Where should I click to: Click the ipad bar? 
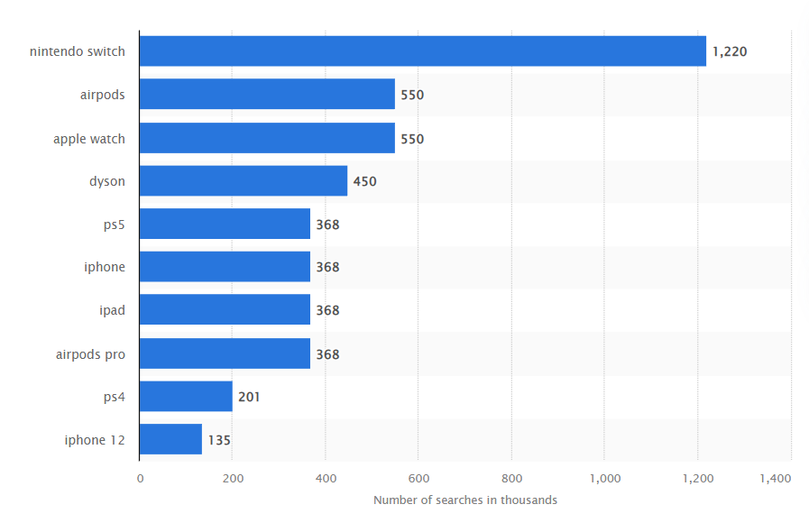coord(225,309)
